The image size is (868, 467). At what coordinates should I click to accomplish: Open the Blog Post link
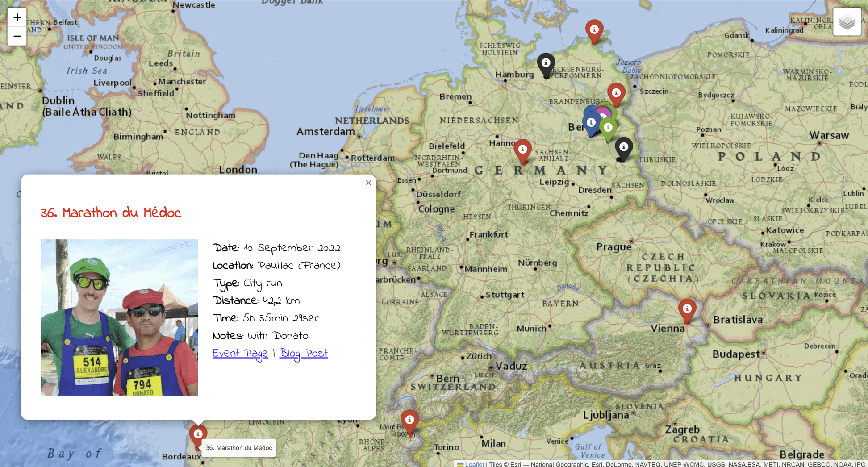303,353
